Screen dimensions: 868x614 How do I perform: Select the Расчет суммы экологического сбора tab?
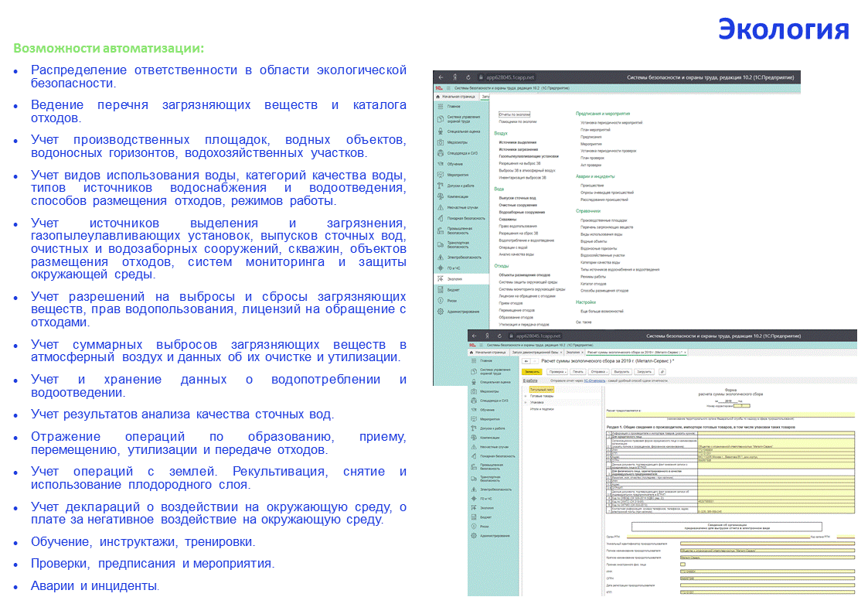635,352
